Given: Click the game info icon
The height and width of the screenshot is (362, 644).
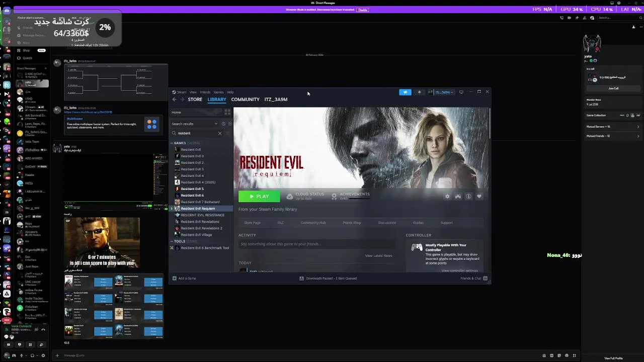Looking at the screenshot, I should 468,196.
